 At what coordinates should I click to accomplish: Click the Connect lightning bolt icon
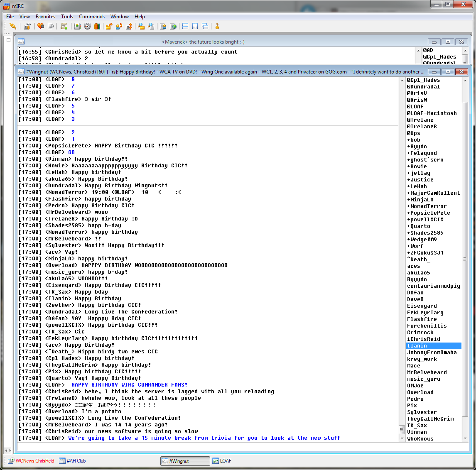13,27
